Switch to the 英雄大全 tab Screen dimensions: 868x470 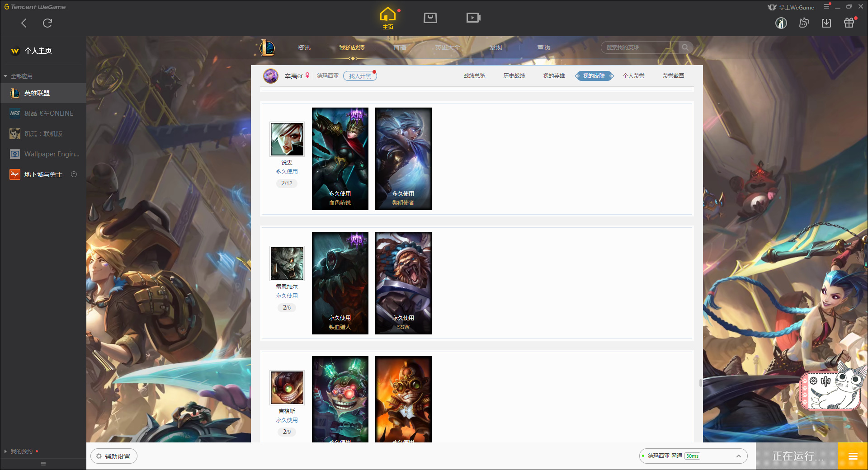click(448, 47)
